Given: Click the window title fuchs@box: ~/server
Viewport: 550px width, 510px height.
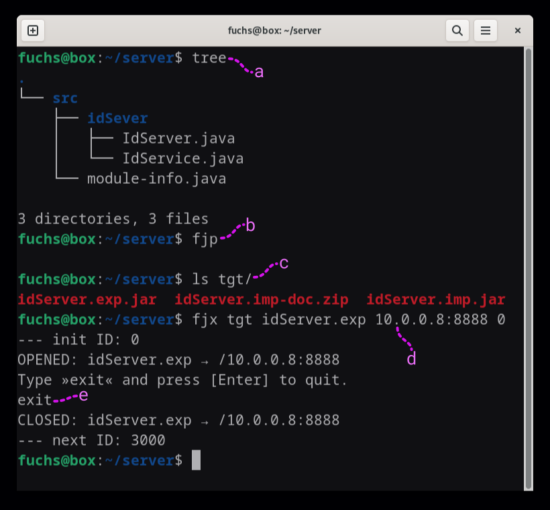Looking at the screenshot, I should click(274, 31).
